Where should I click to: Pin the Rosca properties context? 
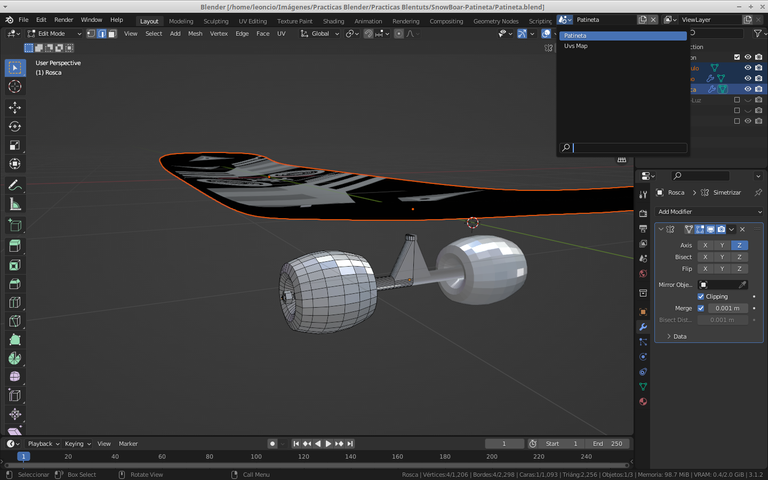tap(758, 192)
